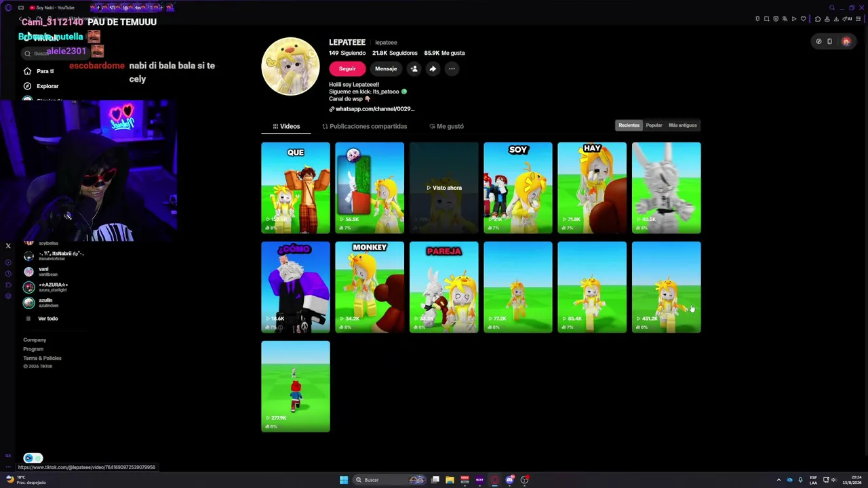The image size is (868, 488).
Task: Sort videos by Más antiguos
Action: (682, 125)
